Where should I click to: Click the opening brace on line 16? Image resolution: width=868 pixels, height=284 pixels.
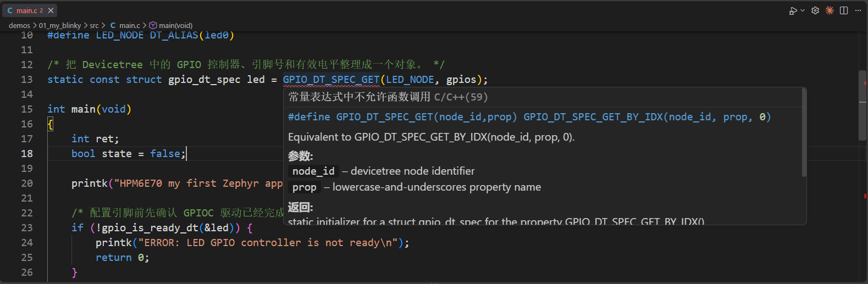(50, 124)
